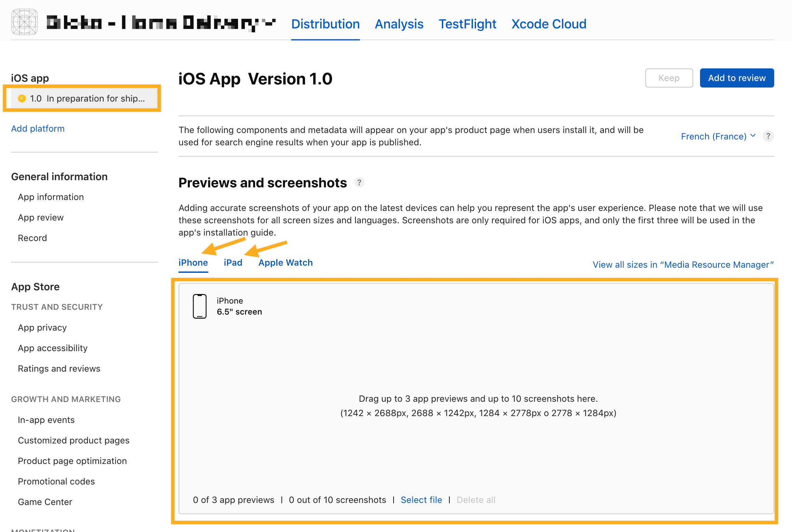The width and height of the screenshot is (792, 532).
Task: Switch to the Distribution tab
Action: [325, 24]
